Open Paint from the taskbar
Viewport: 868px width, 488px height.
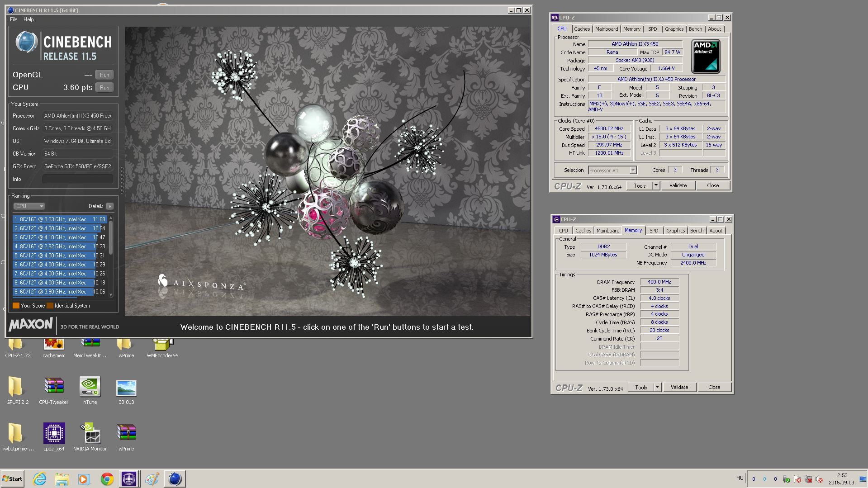(x=152, y=479)
